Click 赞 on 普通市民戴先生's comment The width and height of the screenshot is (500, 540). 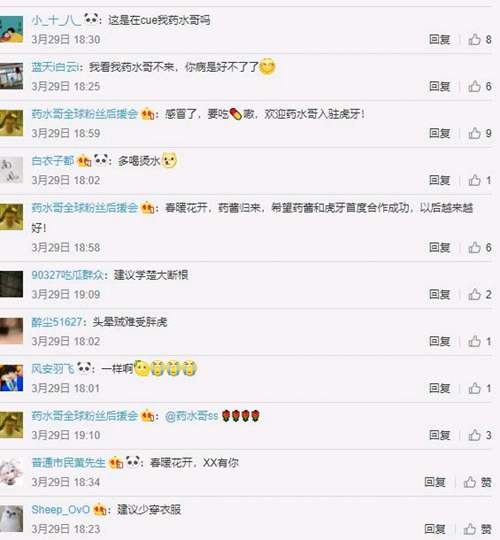(477, 482)
